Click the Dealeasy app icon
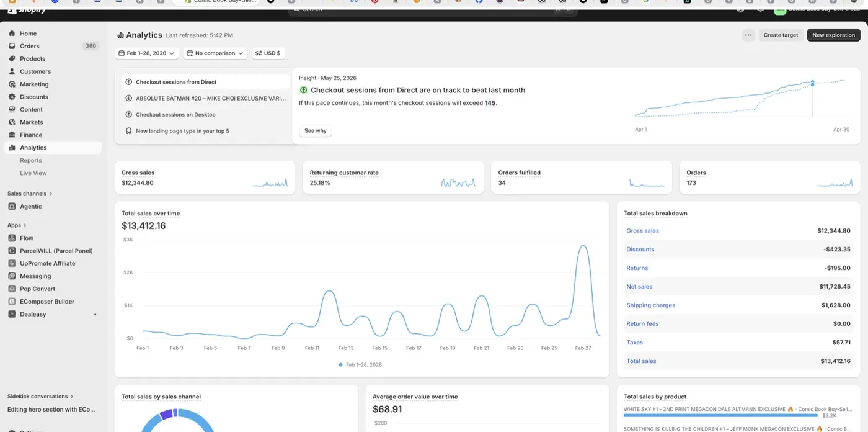Screen dimensions: 868x432 pos(12,314)
